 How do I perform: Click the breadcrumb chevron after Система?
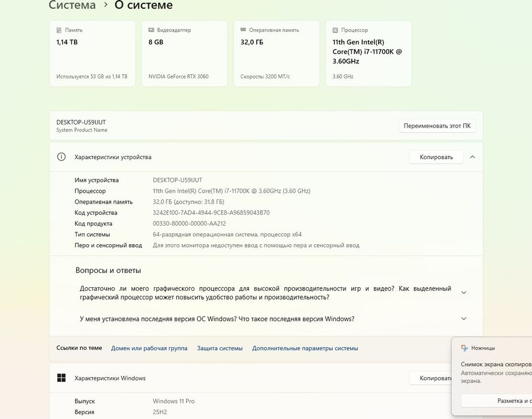(105, 5)
